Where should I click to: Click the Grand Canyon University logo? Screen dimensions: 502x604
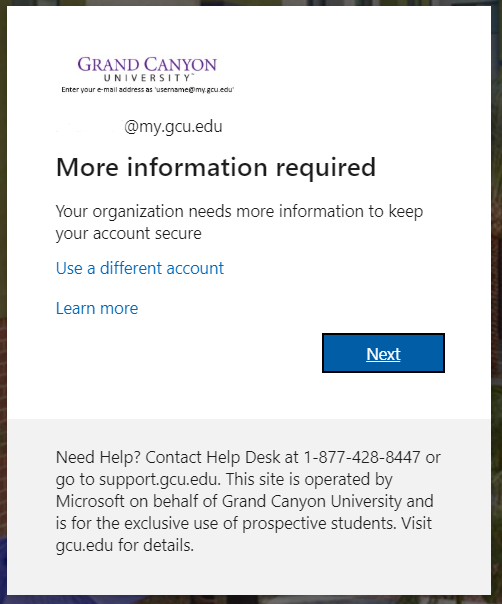148,69
